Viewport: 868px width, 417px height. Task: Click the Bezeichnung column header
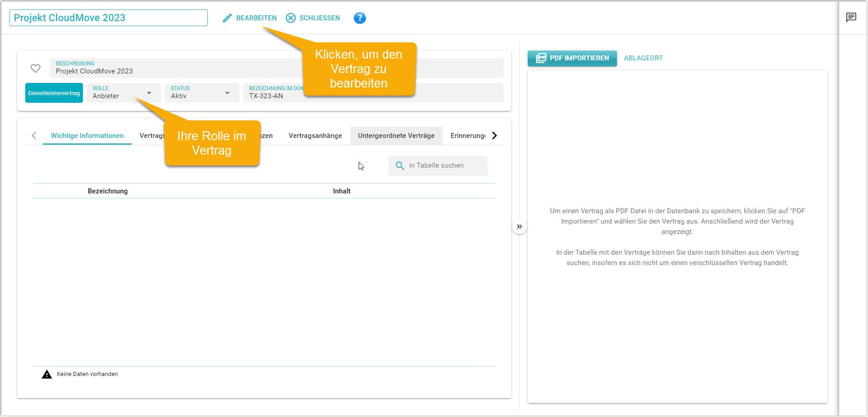click(x=108, y=191)
